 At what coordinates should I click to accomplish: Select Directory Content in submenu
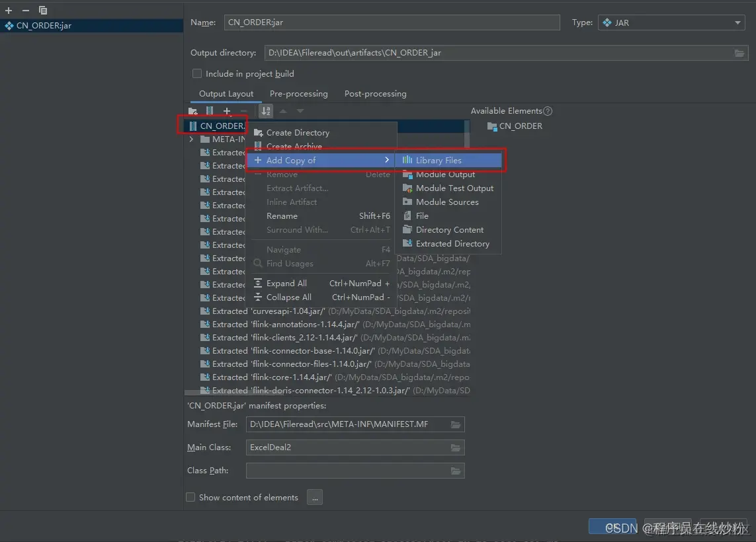pyautogui.click(x=448, y=230)
